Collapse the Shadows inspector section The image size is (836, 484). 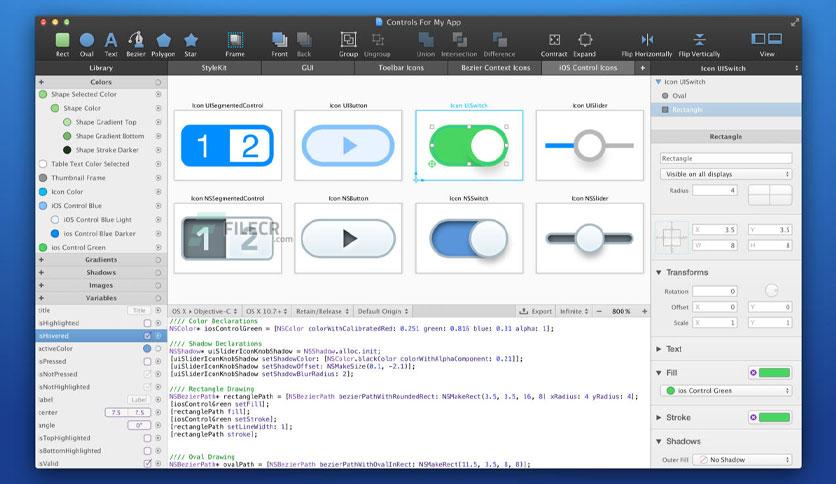[x=659, y=441]
